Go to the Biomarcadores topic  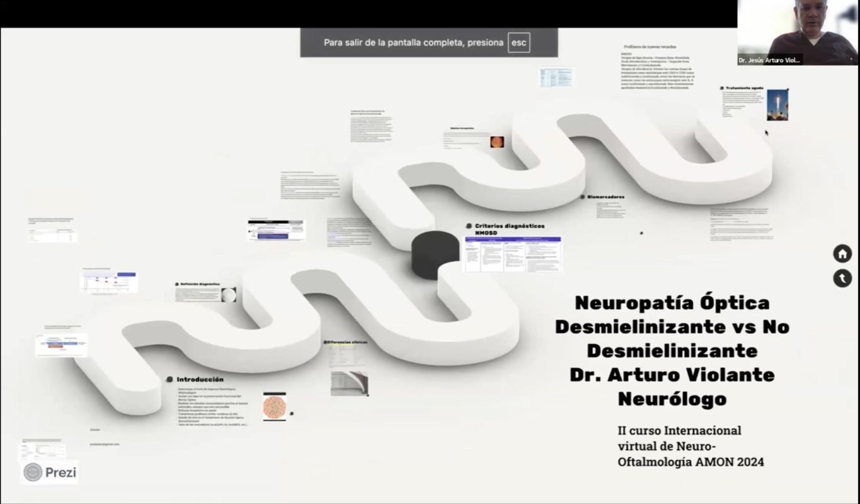[605, 197]
